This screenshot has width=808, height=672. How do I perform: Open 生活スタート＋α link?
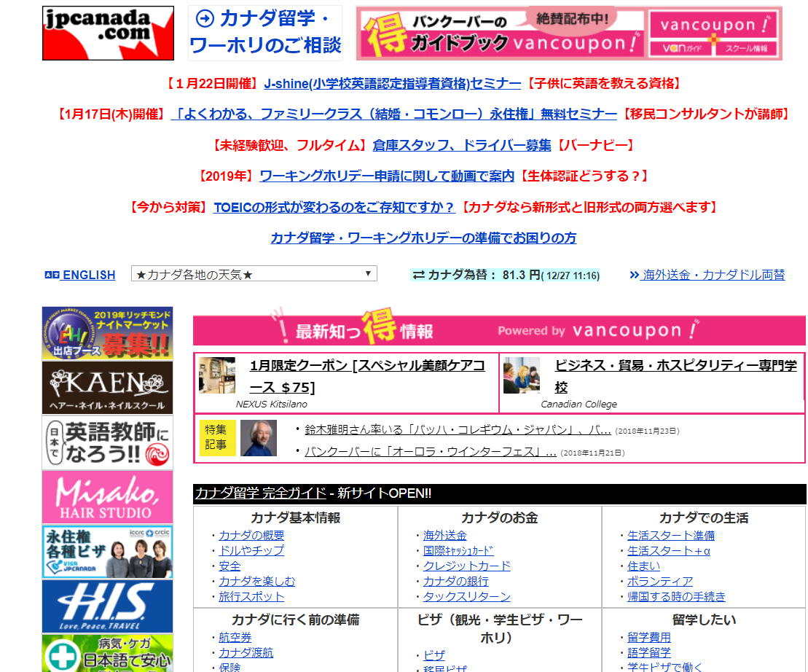(668, 550)
